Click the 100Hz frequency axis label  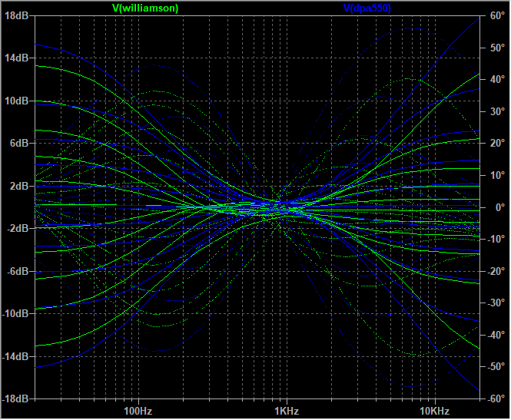[x=138, y=412]
